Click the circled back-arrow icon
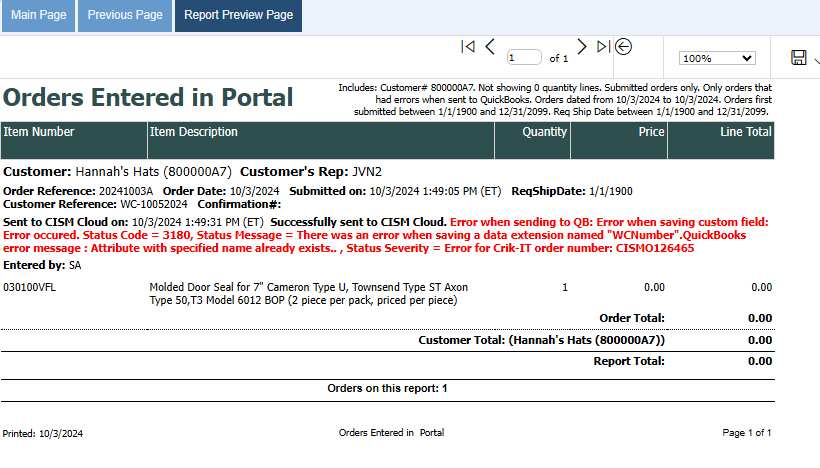The image size is (820, 468). pos(623,47)
